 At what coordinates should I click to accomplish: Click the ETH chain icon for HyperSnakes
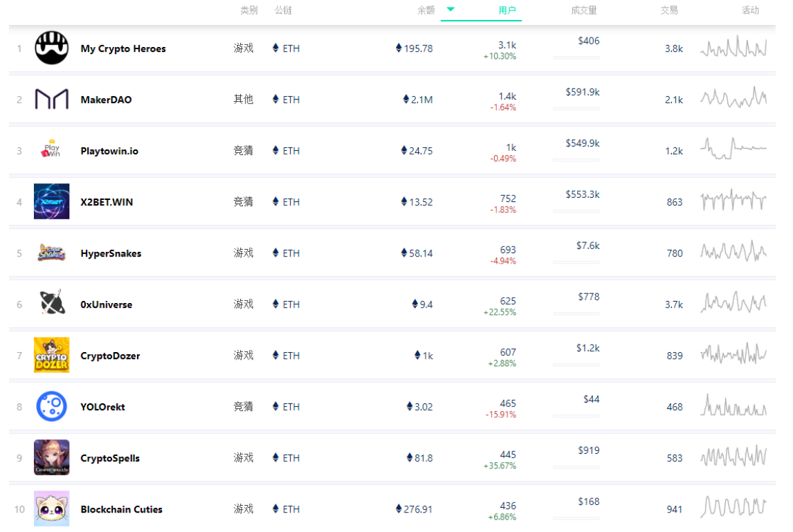coord(275,253)
